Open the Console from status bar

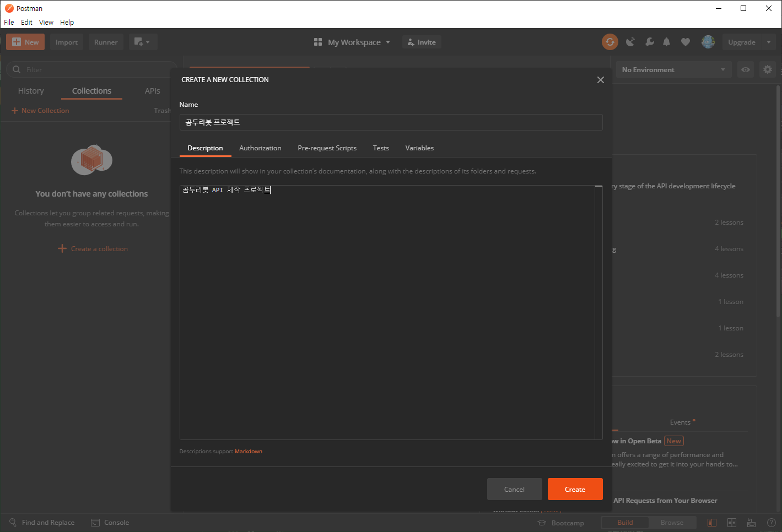pyautogui.click(x=110, y=523)
